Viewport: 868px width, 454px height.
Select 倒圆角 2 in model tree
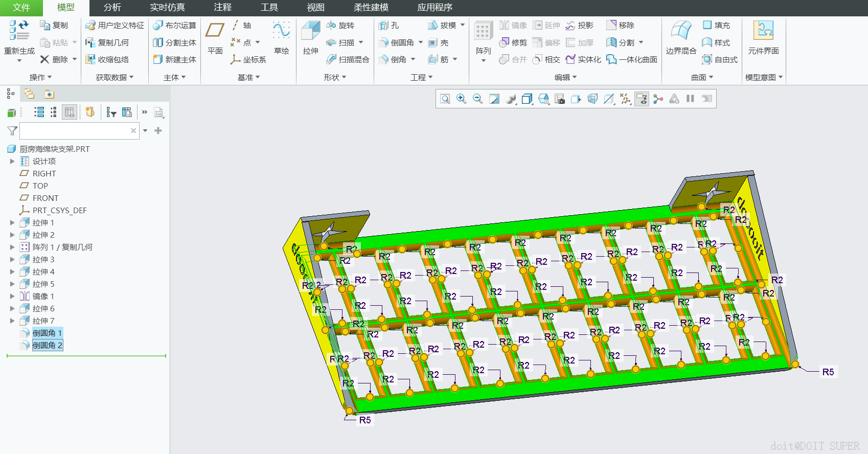[47, 345]
